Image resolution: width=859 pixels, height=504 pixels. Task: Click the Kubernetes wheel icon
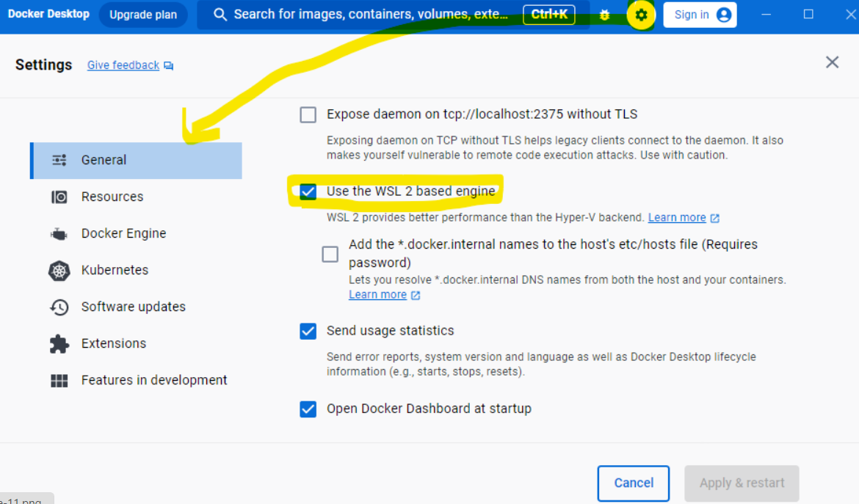(x=59, y=270)
